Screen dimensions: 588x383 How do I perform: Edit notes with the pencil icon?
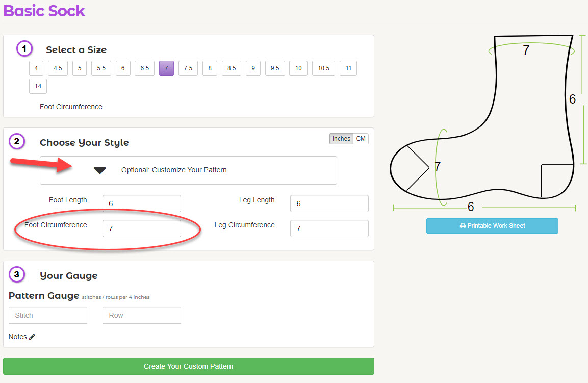[x=32, y=337]
